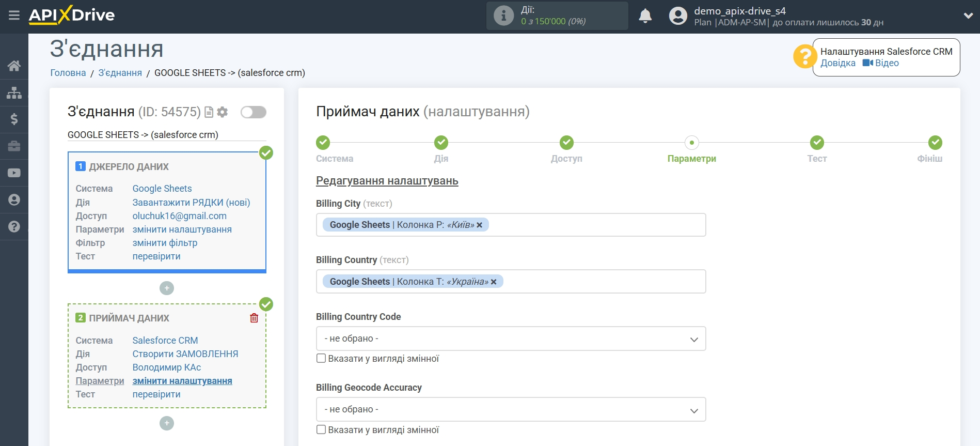
Task: Click receiver змінити налаштування link
Action: pos(182,381)
